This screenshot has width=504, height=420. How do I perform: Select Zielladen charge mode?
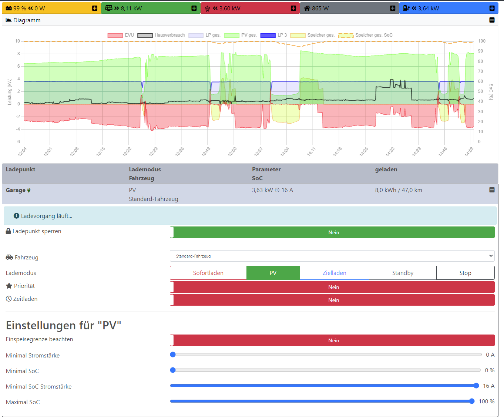(x=334, y=273)
